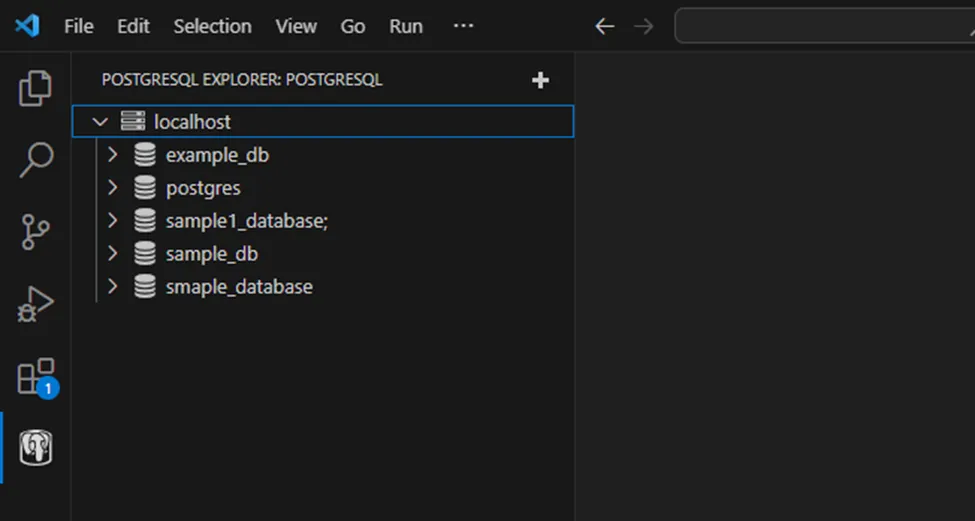Viewport: 975px width, 521px height.
Task: Open the Selection menu
Action: (212, 26)
